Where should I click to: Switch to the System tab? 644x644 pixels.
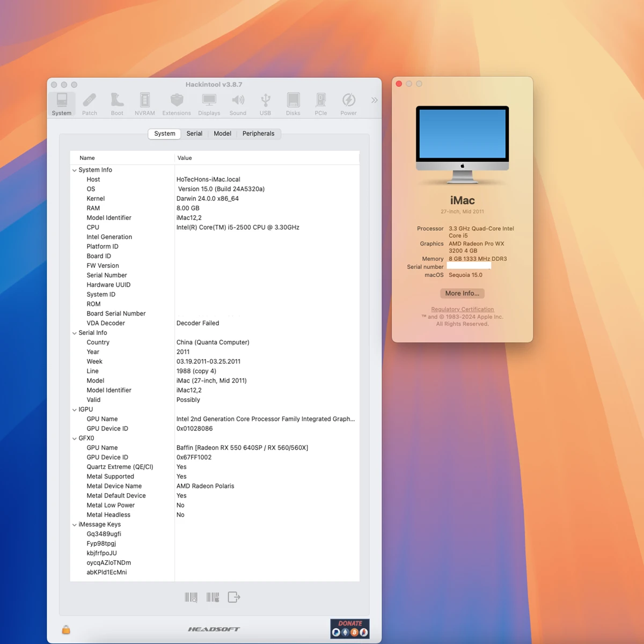pos(165,134)
